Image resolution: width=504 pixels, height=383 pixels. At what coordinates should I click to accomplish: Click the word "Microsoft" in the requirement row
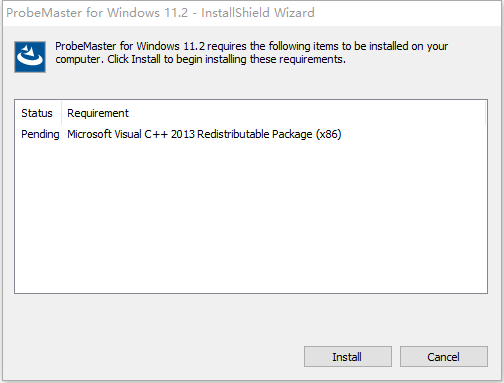(x=89, y=134)
